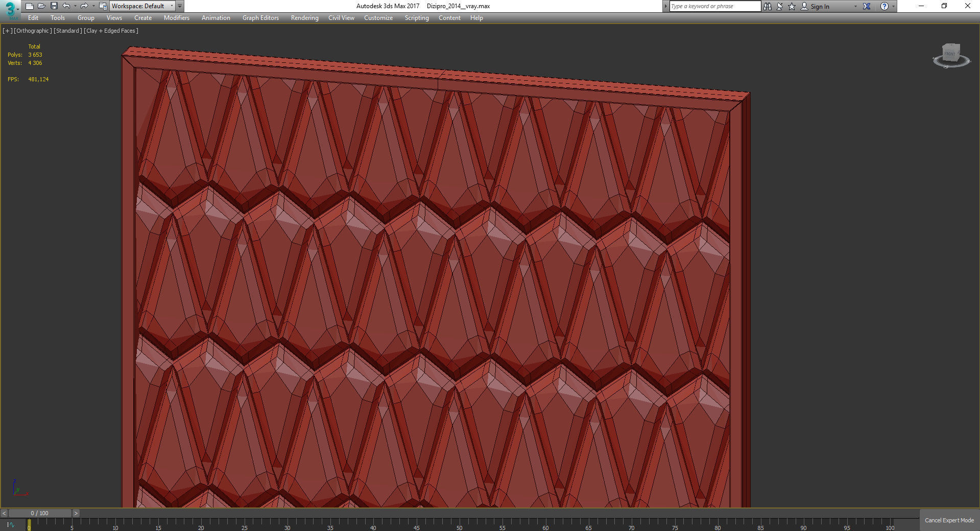Save the scene with floppy disk icon

tap(54, 6)
